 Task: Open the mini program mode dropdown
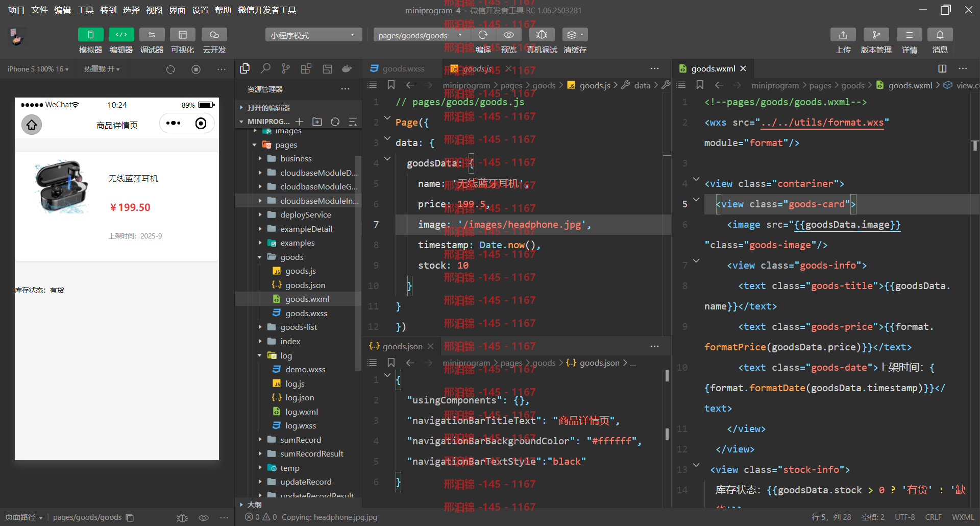pyautogui.click(x=313, y=35)
